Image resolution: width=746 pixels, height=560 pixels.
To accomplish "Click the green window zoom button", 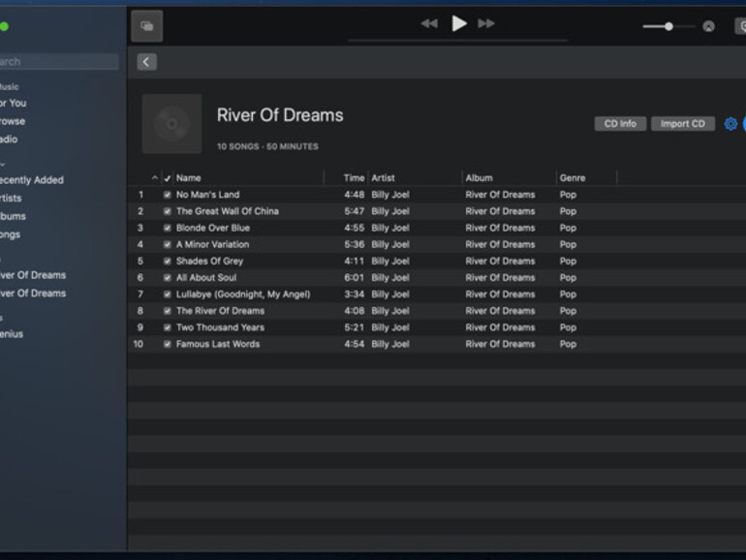I will pyautogui.click(x=4, y=27).
